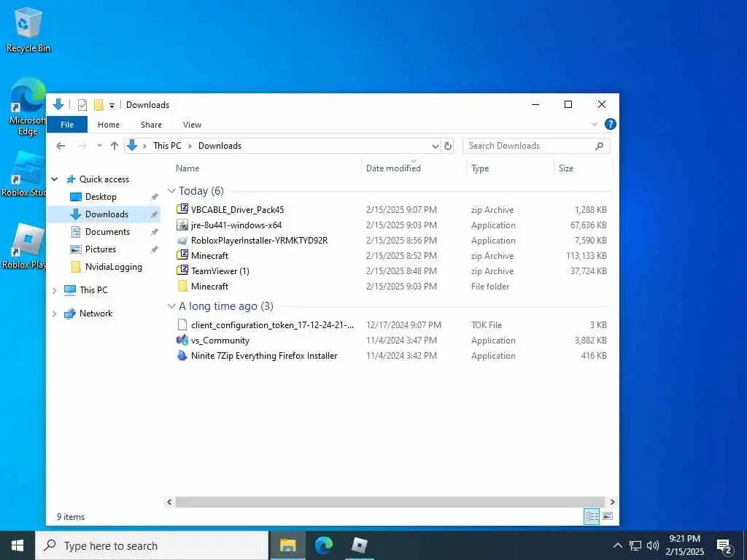Select the jre-8u441-windows-x64 installer
This screenshot has height=560, width=747.
click(x=236, y=225)
